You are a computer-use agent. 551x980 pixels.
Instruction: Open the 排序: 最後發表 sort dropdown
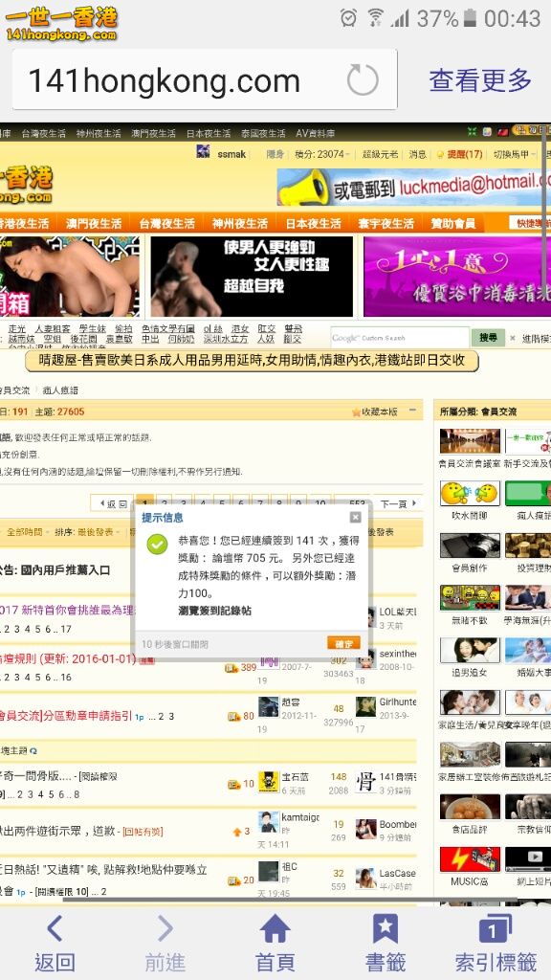[87, 532]
